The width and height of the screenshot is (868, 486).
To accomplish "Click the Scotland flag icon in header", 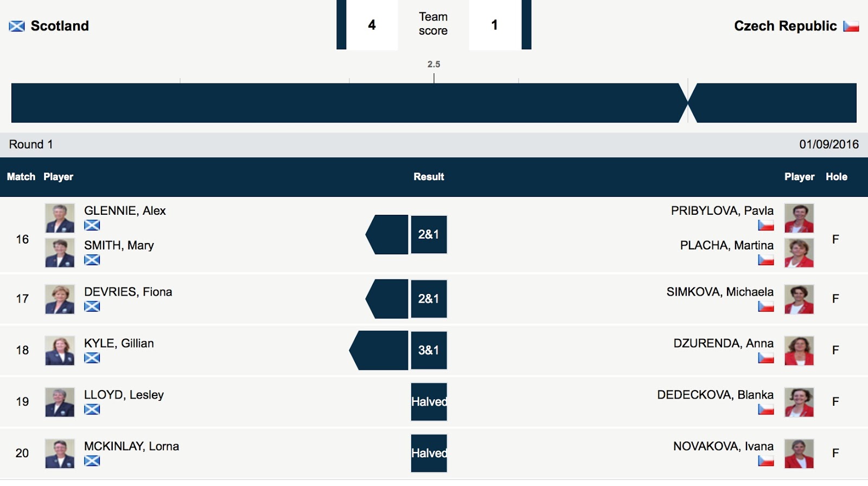I will [17, 26].
